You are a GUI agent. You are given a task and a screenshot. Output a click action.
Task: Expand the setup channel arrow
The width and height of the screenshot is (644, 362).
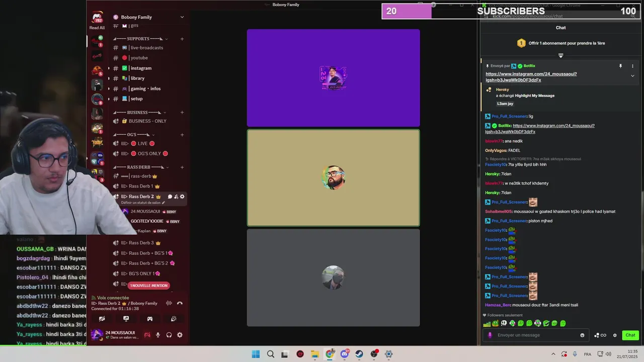pyautogui.click(x=109, y=99)
